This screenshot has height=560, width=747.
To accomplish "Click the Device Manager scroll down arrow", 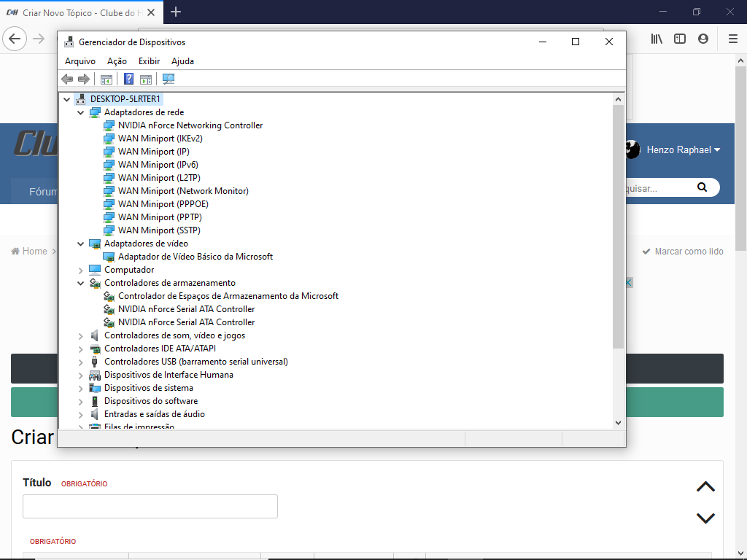I will (618, 422).
